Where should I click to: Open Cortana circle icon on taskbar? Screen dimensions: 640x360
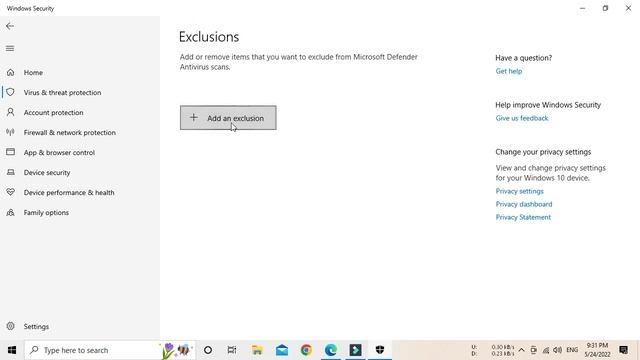pos(208,350)
